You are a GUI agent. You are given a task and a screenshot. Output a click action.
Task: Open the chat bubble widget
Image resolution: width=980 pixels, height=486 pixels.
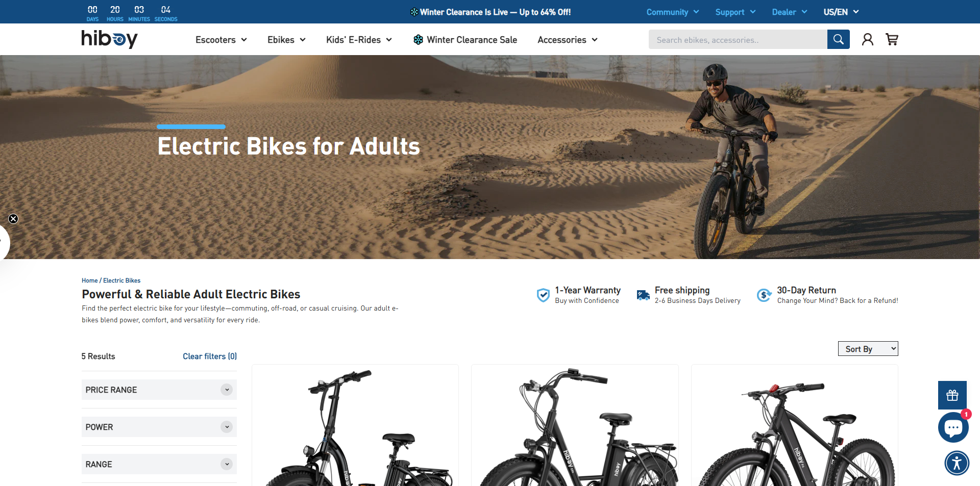(953, 427)
